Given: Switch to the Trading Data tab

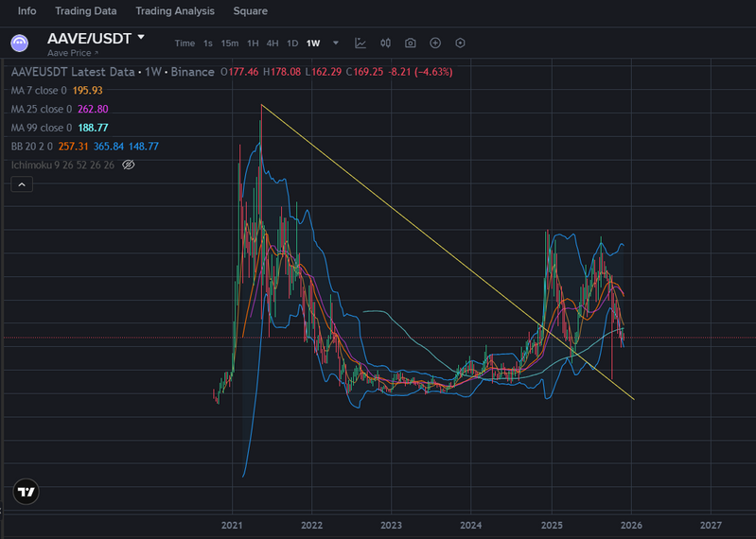Looking at the screenshot, I should pyautogui.click(x=85, y=11).
